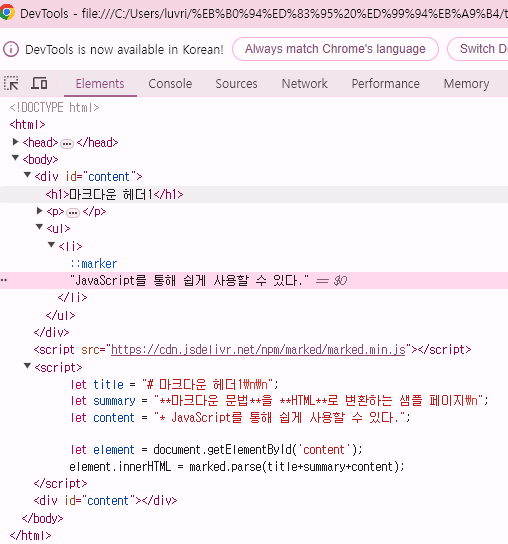Collapse the li element node
508x544 pixels.
point(51,245)
